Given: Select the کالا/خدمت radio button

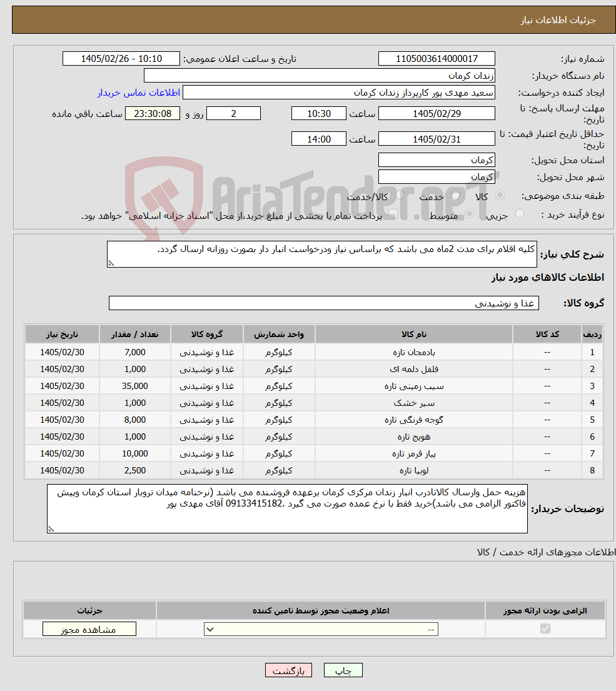Looking at the screenshot, I should [x=400, y=194].
